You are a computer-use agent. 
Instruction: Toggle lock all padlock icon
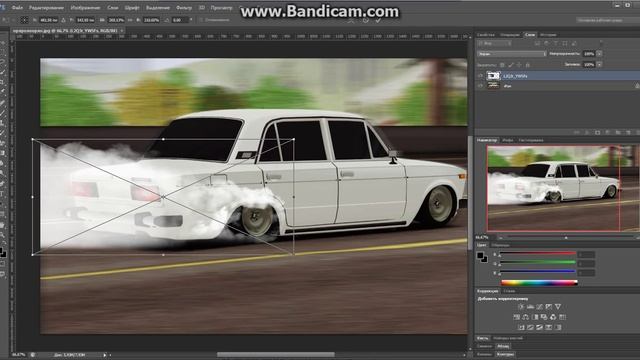(x=527, y=65)
